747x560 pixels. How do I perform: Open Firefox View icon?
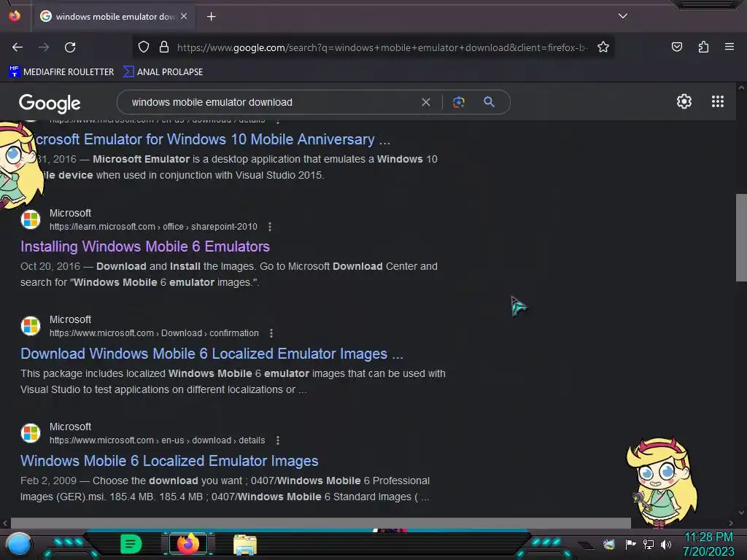(15, 16)
